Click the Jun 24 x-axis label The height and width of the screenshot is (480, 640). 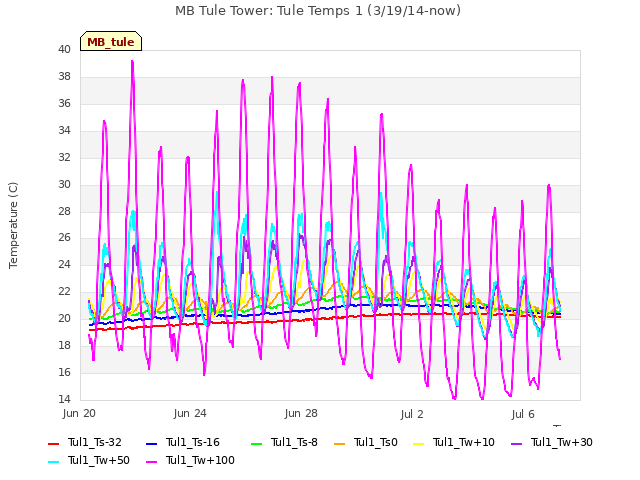(x=190, y=413)
